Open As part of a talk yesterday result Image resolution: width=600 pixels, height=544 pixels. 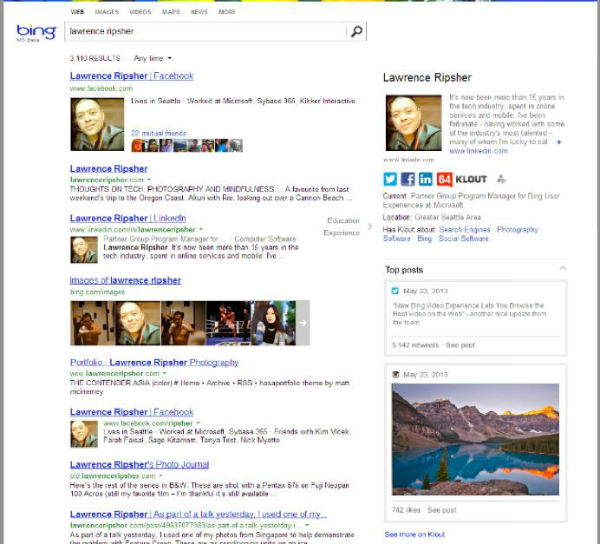[x=198, y=514]
